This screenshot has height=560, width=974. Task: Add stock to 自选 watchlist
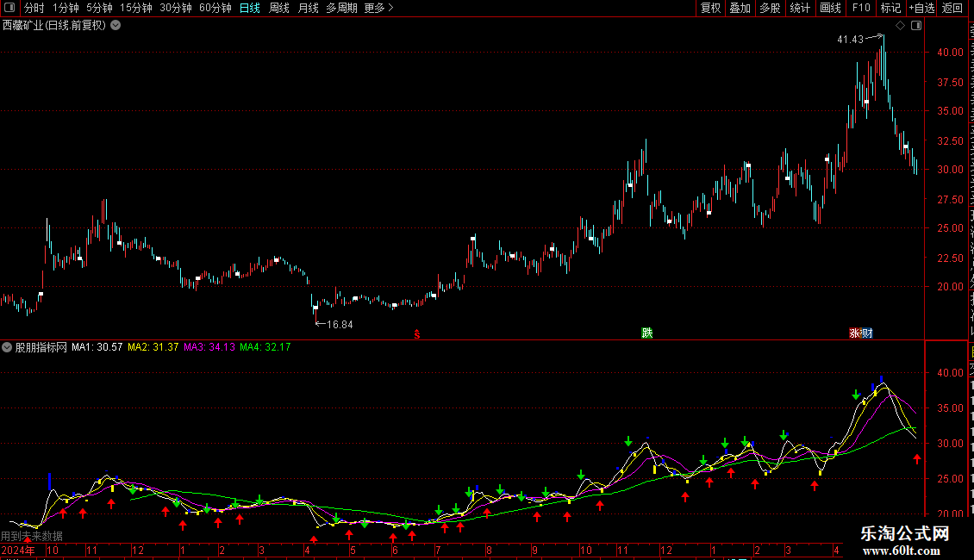click(x=921, y=8)
